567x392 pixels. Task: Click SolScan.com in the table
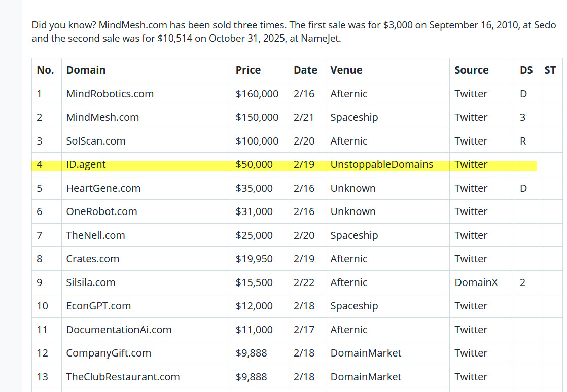point(96,140)
